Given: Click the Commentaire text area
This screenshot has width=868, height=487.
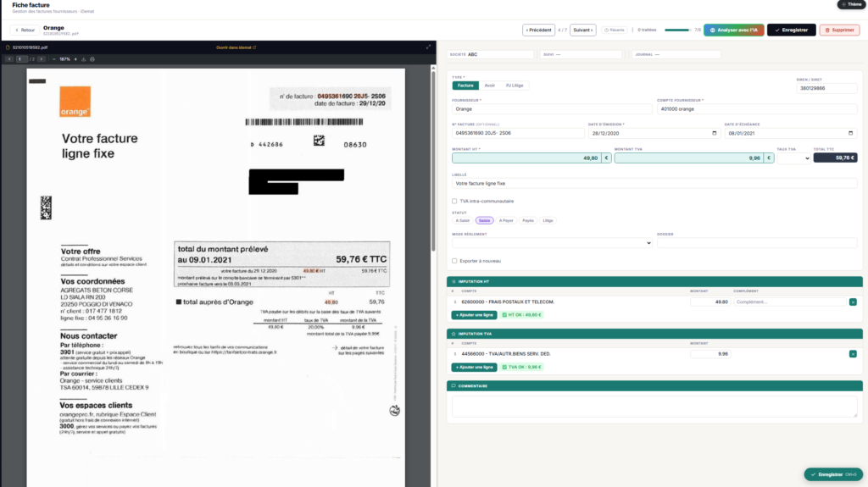Looking at the screenshot, I should tap(654, 407).
